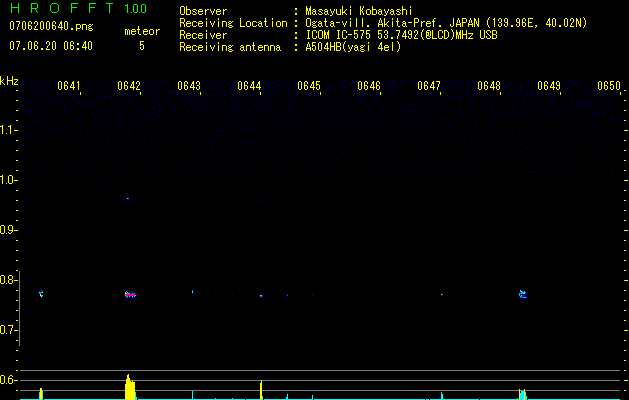Screen dimensions: 629x400
Task: Select the file name 0706200640.png
Action: 51,26
